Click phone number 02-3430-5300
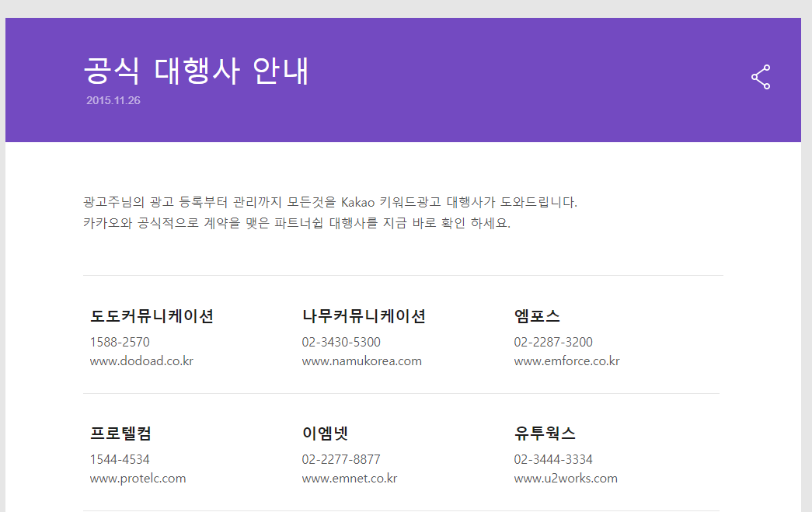Image resolution: width=812 pixels, height=512 pixels. point(341,342)
